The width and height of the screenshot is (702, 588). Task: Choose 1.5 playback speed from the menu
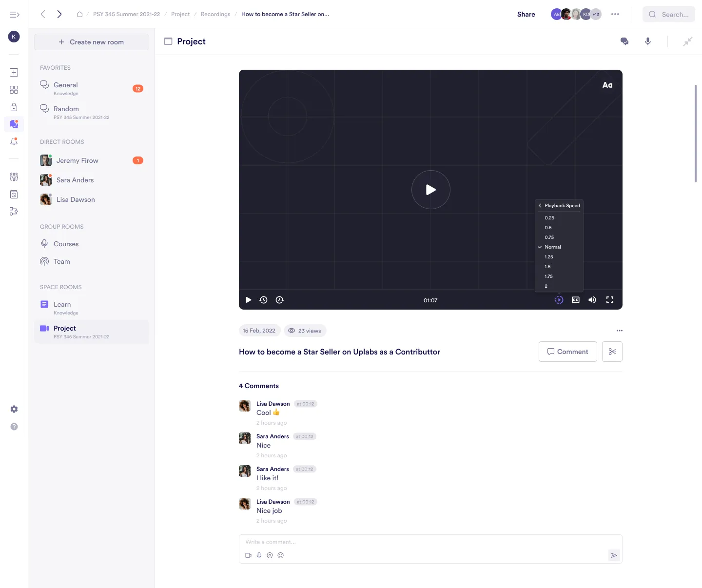click(548, 267)
